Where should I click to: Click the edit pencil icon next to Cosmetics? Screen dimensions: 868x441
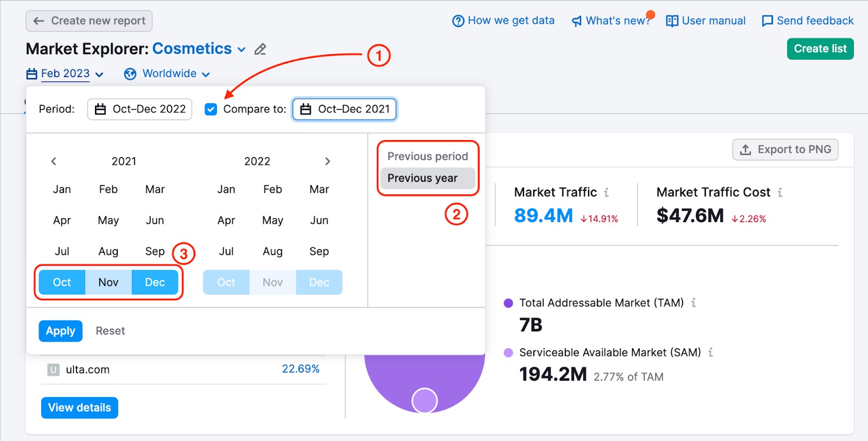point(260,49)
